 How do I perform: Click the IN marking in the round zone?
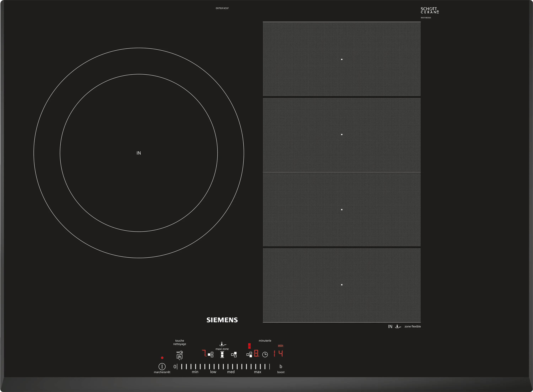tap(139, 153)
